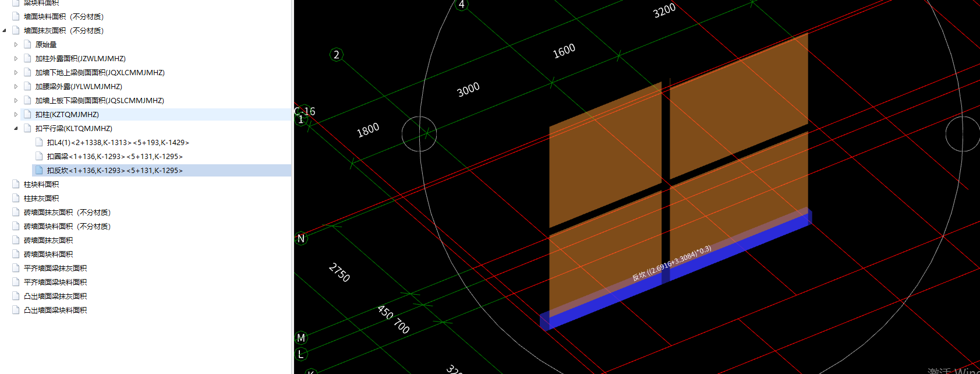Viewport: 980px width, 374px height.
Task: Expand 加腰梁外露(JYLWLMJMHZ) node
Action: (16, 87)
